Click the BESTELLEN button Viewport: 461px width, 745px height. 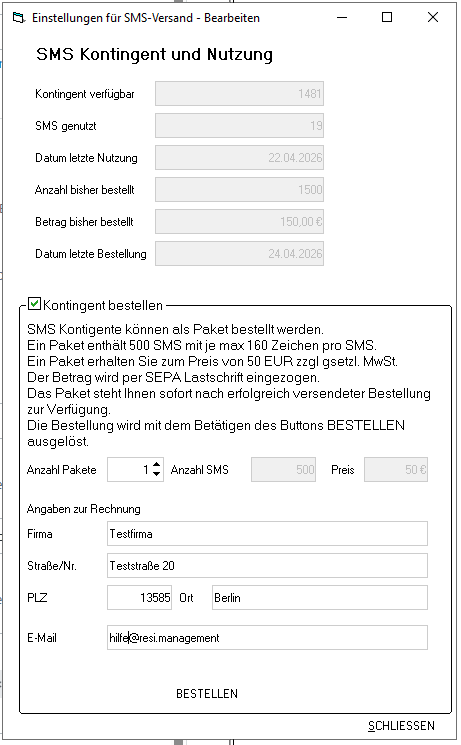pyautogui.click(x=207, y=694)
